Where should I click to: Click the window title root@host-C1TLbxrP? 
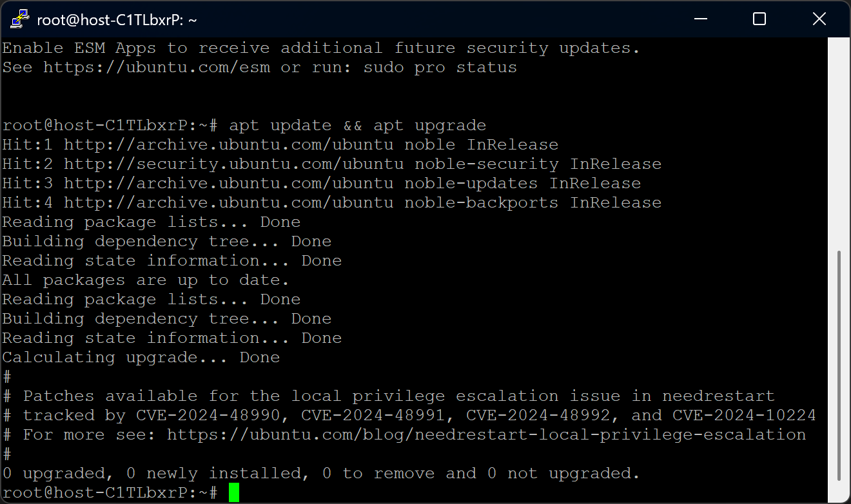tap(117, 20)
